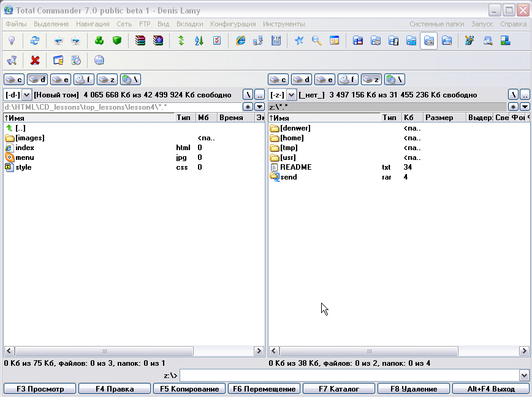Viewport: 532px width, 397px height.
Task: Switch the left panel to drive c
Action: pyautogui.click(x=14, y=80)
